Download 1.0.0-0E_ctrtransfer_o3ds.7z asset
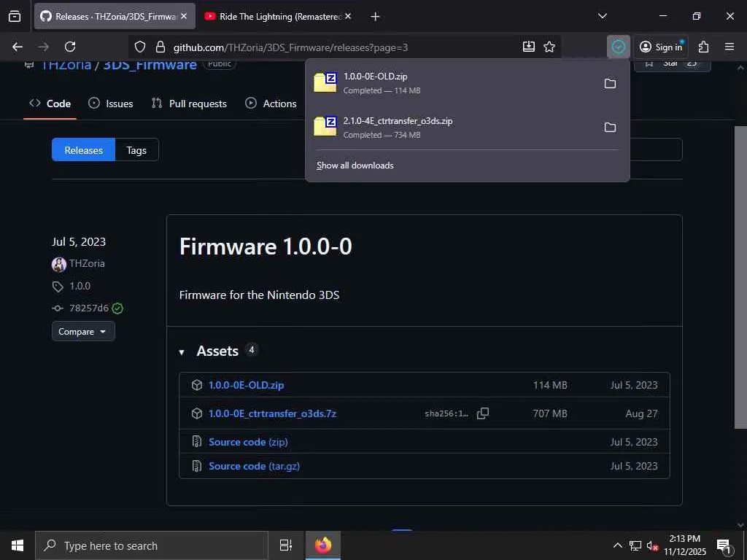The width and height of the screenshot is (747, 560). coord(273,414)
